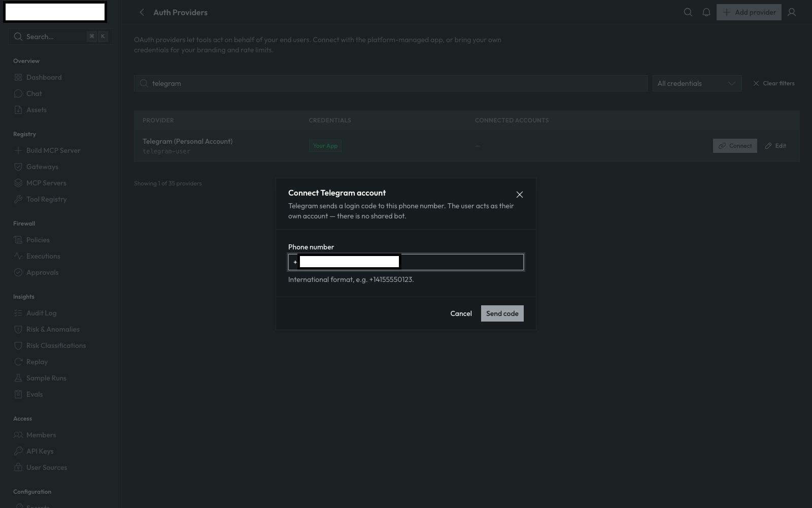Click the provider search field containing telegram
This screenshot has height=508, width=812.
(x=390, y=83)
